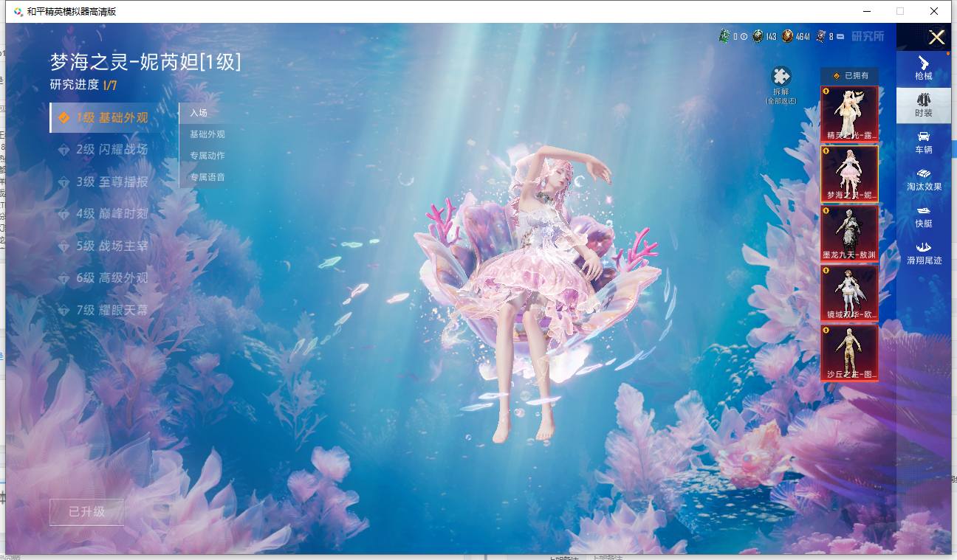This screenshot has height=560, width=957.
Task: Open the 淘汰效果 elimination effects category
Action: click(924, 179)
